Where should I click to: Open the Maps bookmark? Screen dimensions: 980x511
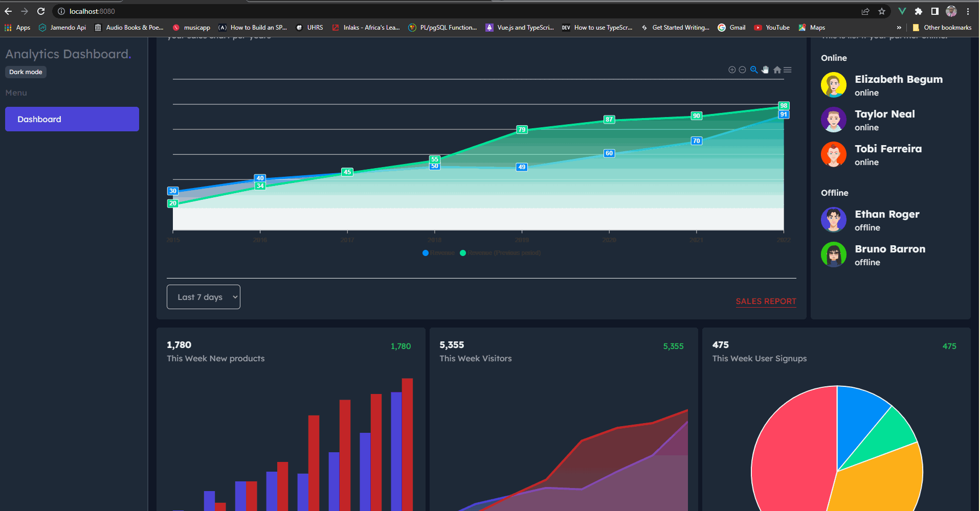[x=812, y=28]
